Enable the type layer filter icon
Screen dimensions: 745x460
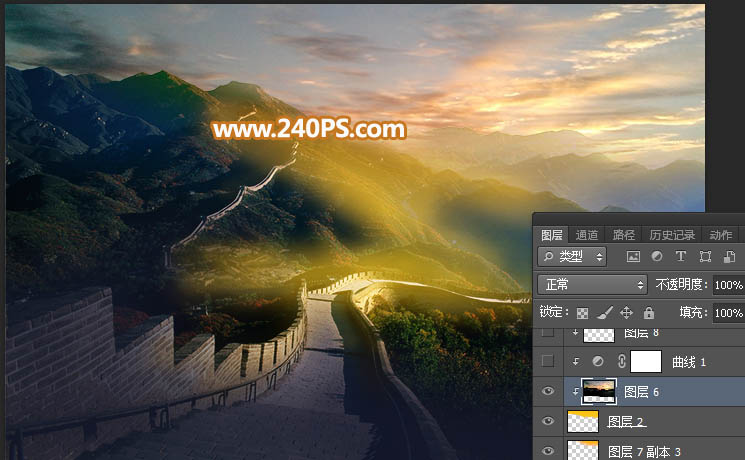click(x=681, y=257)
